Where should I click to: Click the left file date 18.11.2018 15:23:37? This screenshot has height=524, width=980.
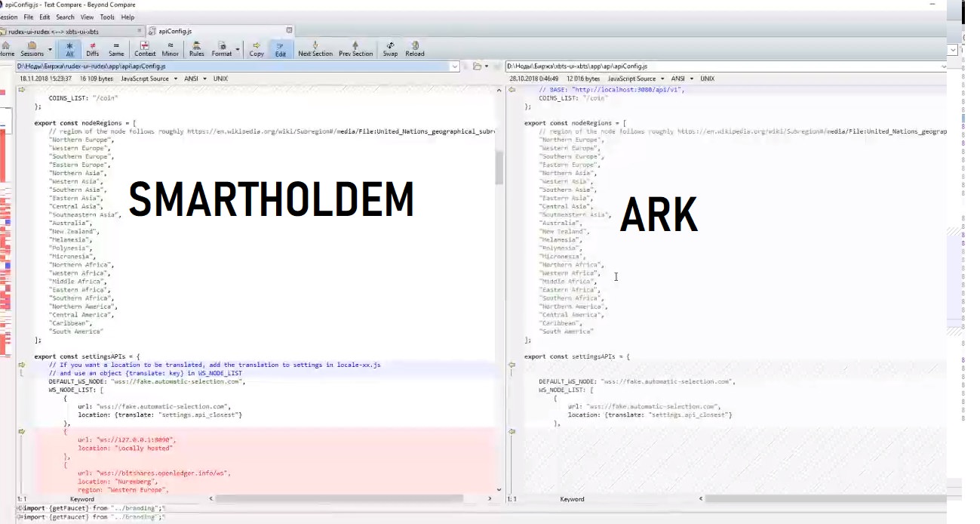45,79
